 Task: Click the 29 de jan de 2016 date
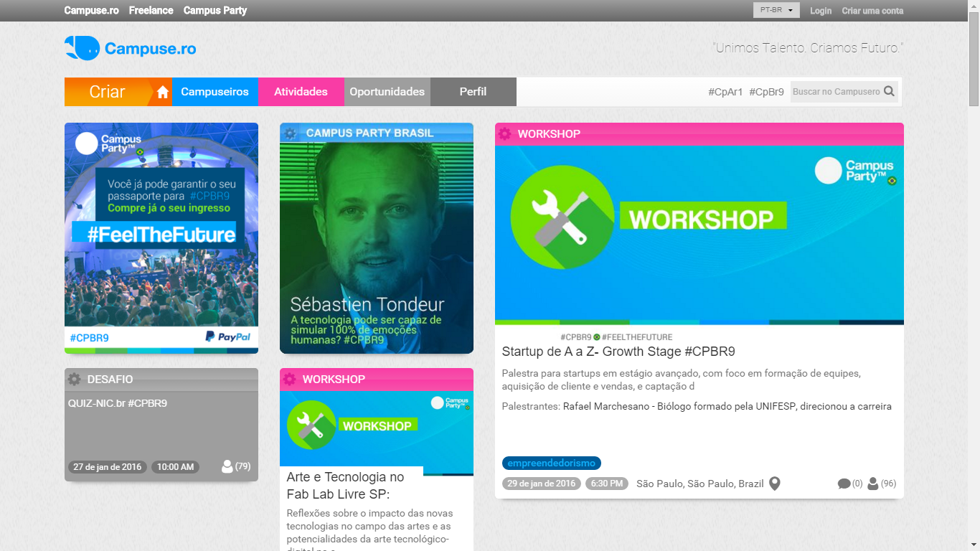pyautogui.click(x=542, y=484)
